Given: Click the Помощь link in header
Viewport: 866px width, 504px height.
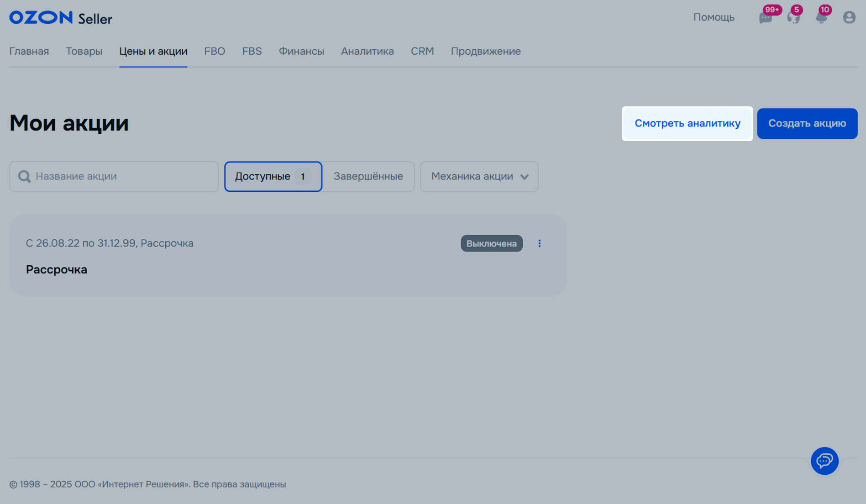Looking at the screenshot, I should click(x=714, y=17).
